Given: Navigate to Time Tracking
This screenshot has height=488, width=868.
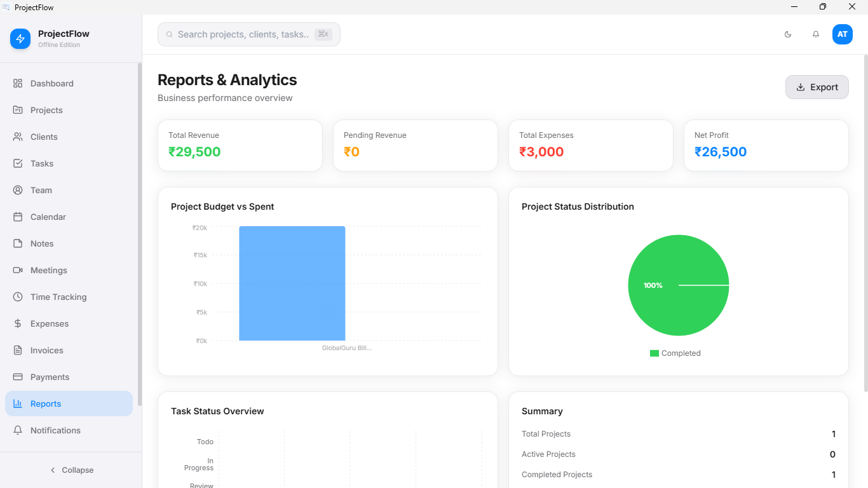Looking at the screenshot, I should [69, 297].
